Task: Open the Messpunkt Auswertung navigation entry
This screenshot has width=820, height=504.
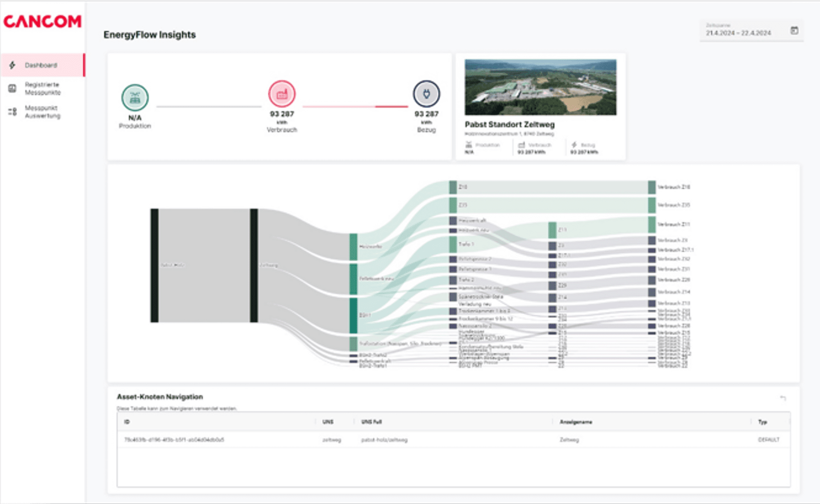Action: coord(43,112)
